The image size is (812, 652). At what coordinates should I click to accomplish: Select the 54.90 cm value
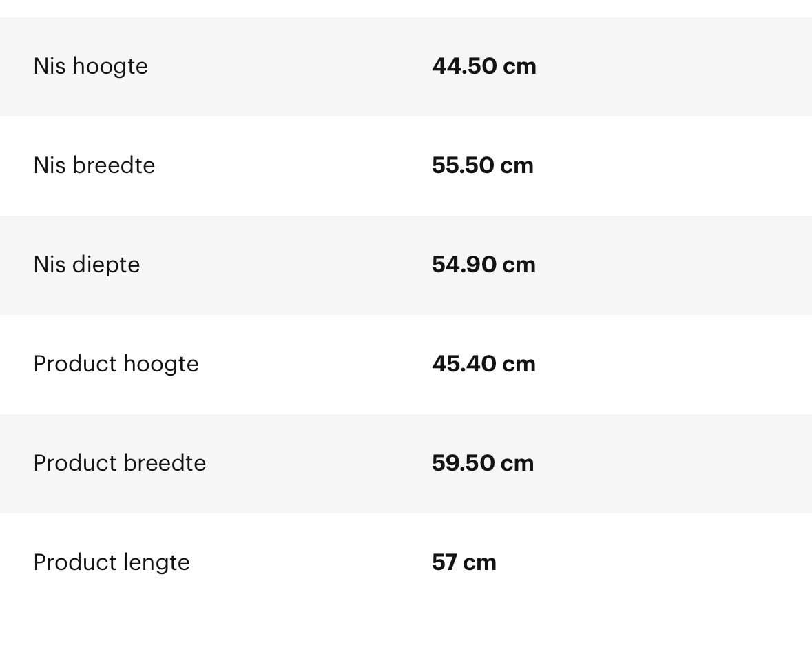483,265
